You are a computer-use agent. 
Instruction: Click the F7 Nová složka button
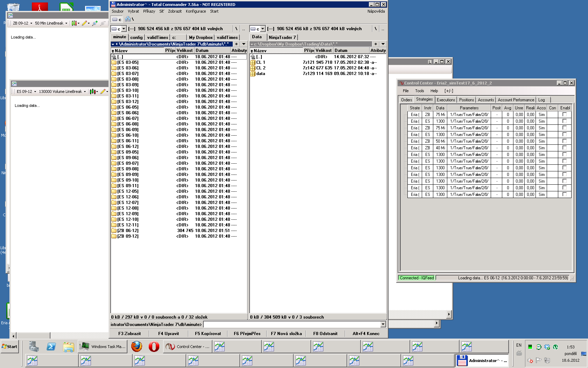(x=286, y=334)
